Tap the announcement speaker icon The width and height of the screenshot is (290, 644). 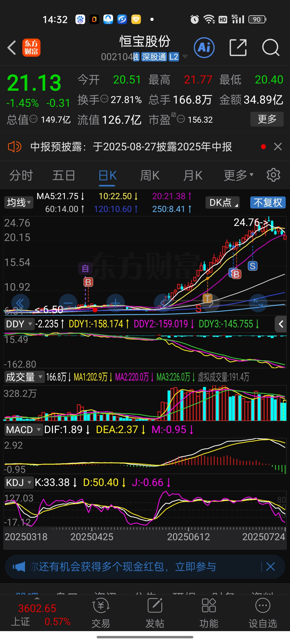click(x=15, y=147)
